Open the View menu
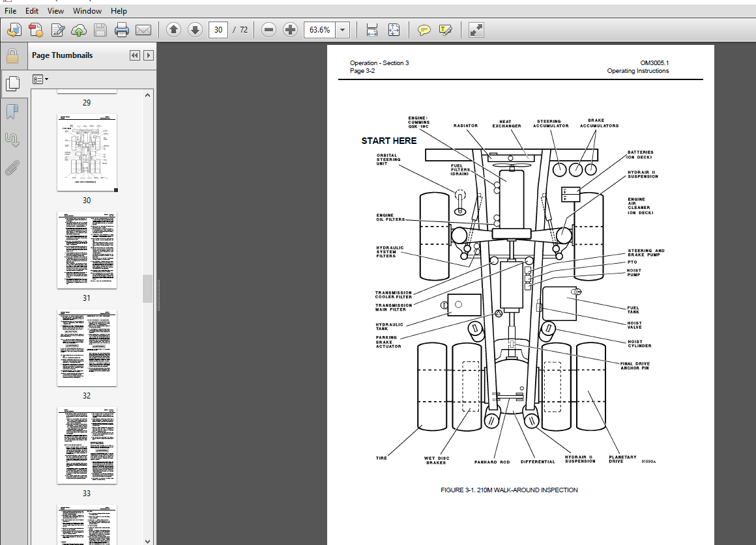 coord(55,10)
